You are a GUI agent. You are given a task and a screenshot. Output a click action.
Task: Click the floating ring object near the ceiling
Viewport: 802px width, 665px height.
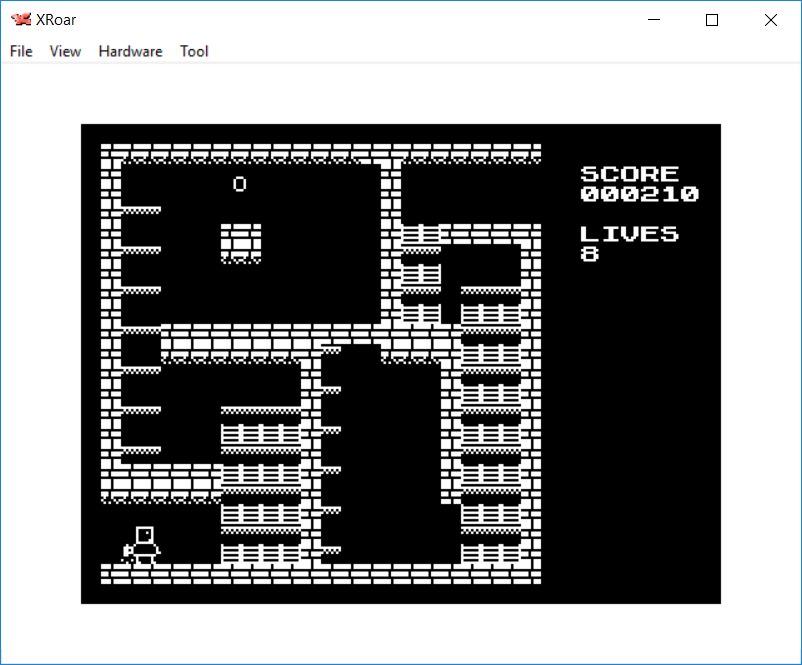240,184
